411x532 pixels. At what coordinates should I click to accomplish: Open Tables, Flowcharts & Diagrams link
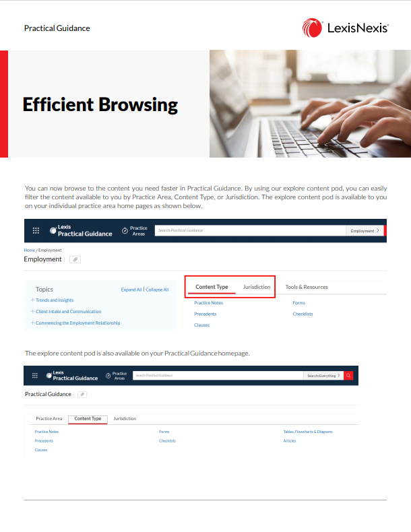click(308, 432)
